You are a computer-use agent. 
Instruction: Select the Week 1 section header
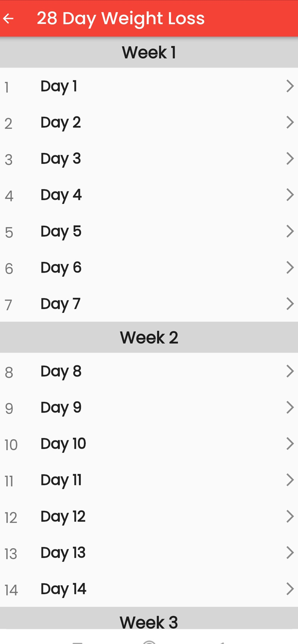149,52
